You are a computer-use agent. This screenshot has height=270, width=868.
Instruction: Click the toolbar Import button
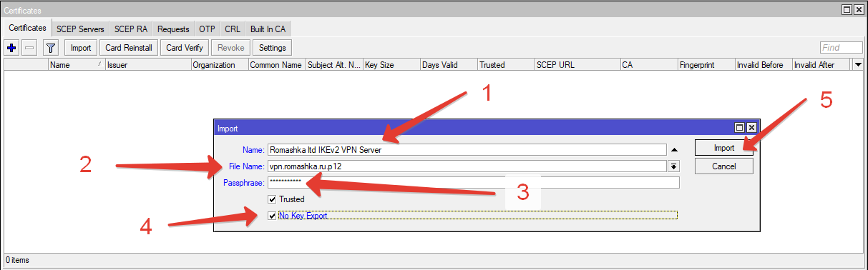[x=81, y=48]
